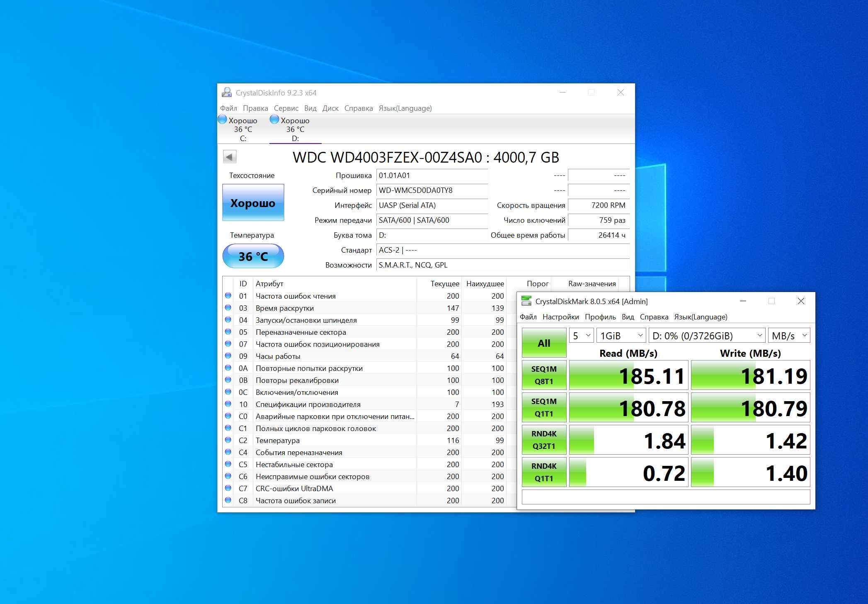Click the status dot for attribute C4 row
Image resolution: width=868 pixels, height=604 pixels.
pyautogui.click(x=228, y=452)
